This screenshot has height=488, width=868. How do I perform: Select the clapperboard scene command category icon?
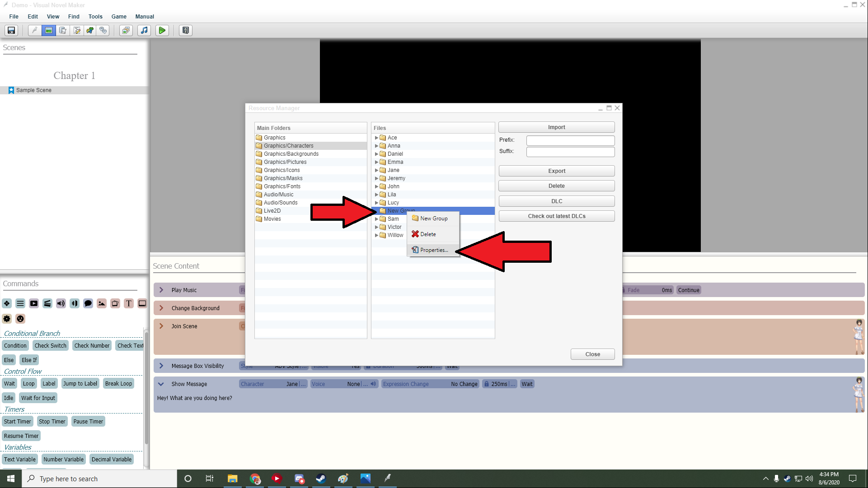(47, 303)
